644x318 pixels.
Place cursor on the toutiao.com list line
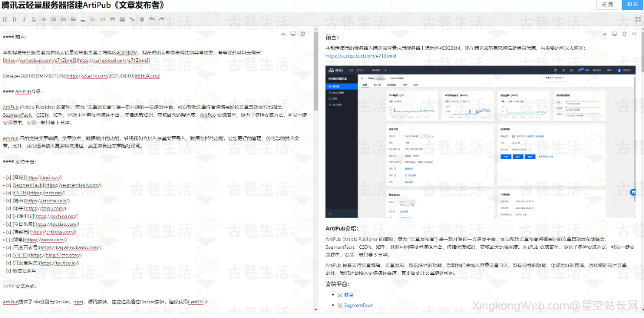click(x=41, y=224)
